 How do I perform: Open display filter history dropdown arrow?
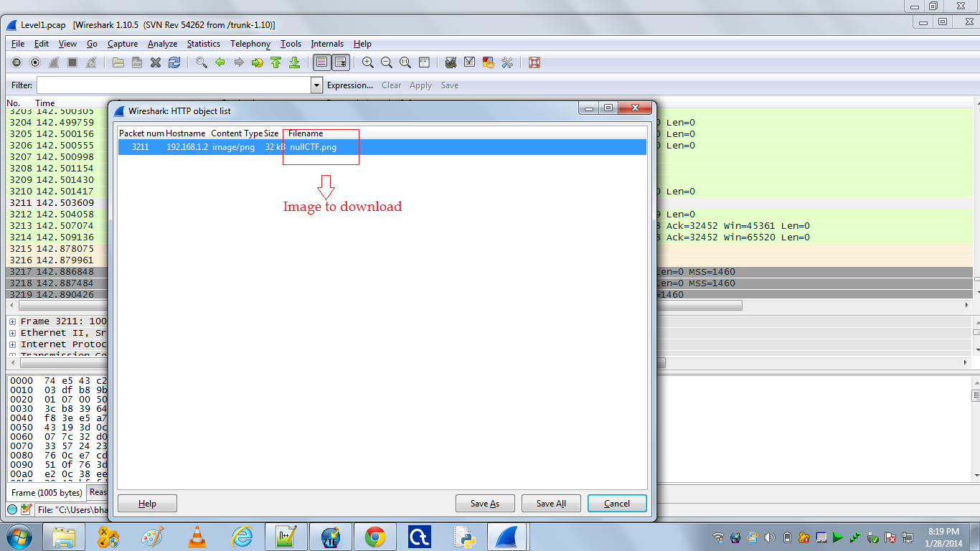[x=317, y=85]
